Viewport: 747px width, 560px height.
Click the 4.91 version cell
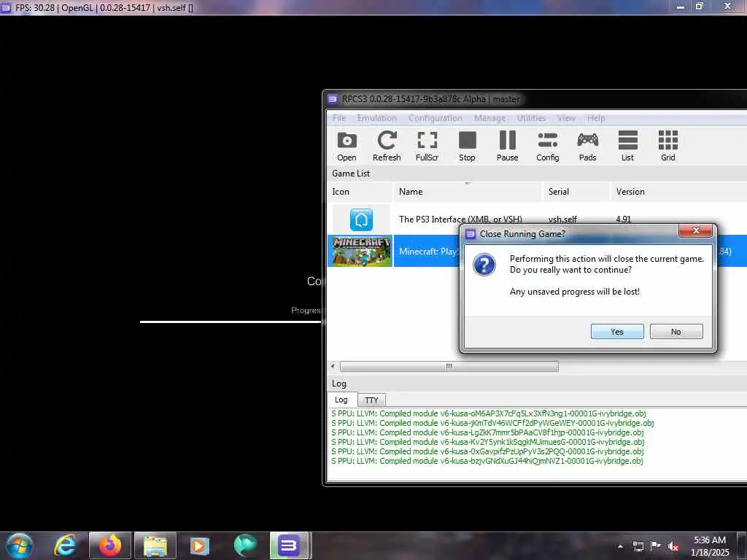(623, 219)
